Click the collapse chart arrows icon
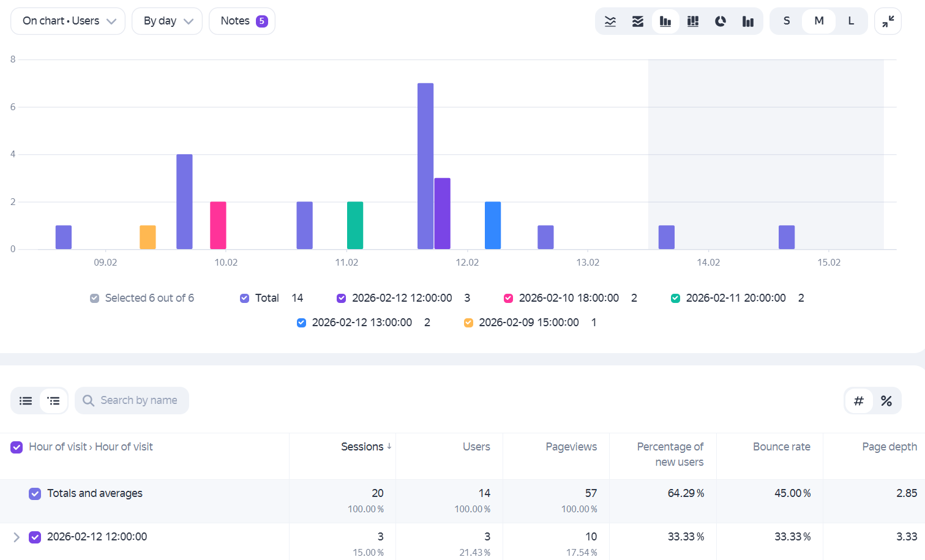 pos(888,21)
